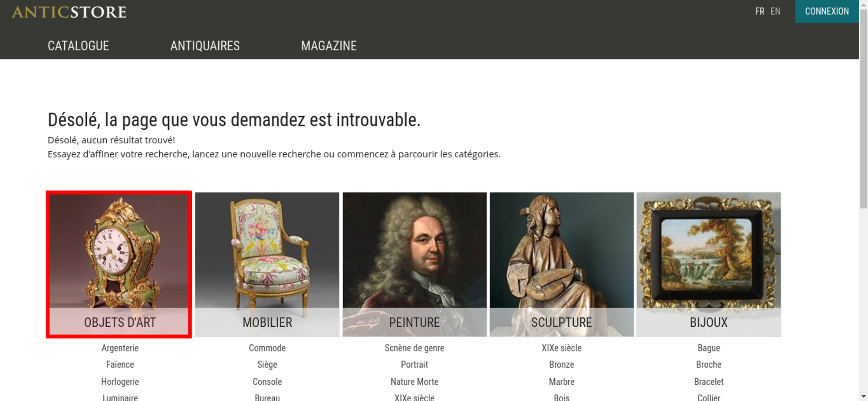Go to the Magazine section
This screenshot has width=868, height=401.
tap(329, 46)
